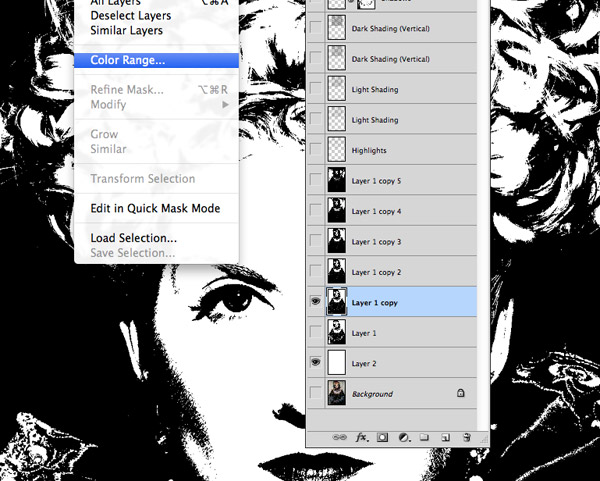Select the Background layer thumbnail

click(337, 393)
